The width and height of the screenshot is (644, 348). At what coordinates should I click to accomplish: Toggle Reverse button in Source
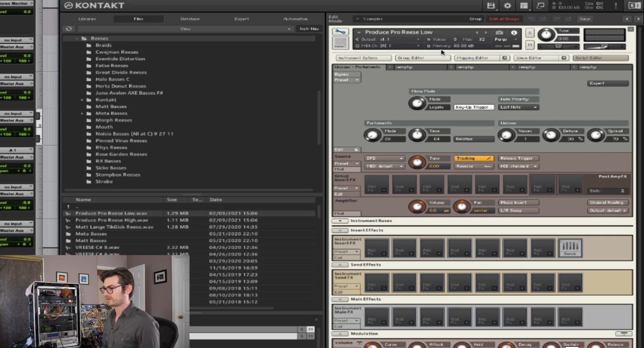(x=474, y=166)
